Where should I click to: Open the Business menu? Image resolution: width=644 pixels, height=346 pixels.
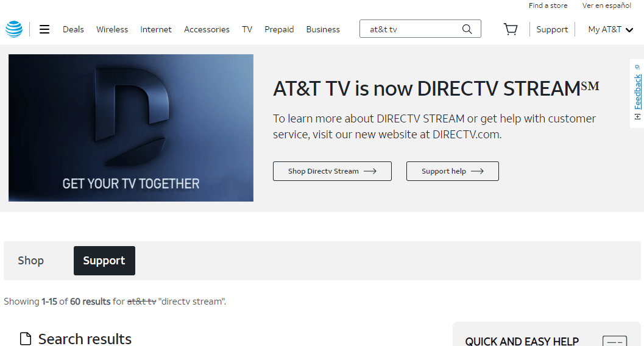[323, 30]
